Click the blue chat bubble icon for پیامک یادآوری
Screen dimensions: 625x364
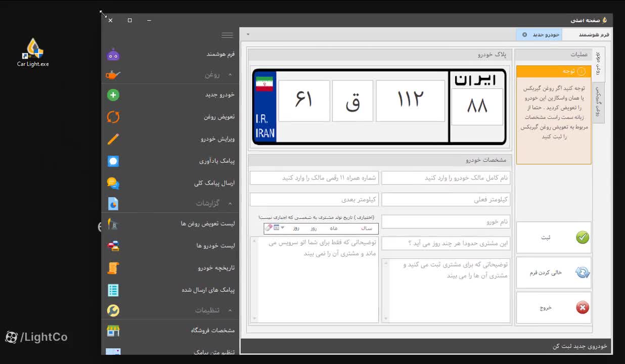[112, 161]
